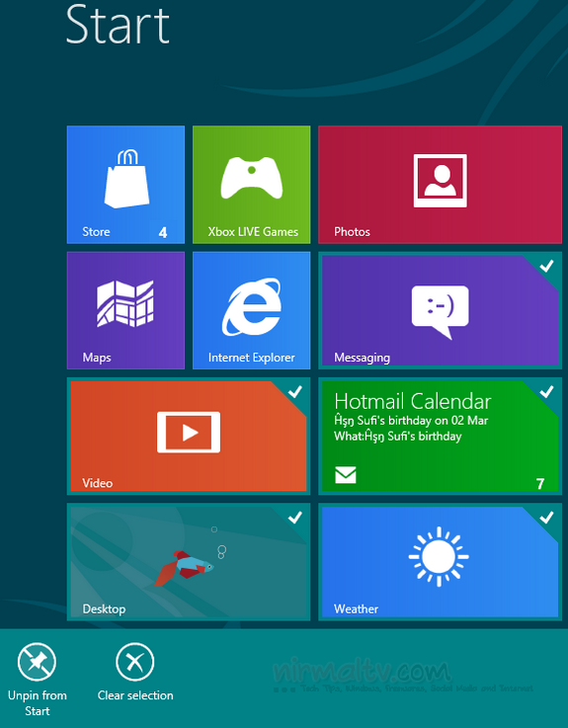Click the Store update count badge 4

(163, 232)
